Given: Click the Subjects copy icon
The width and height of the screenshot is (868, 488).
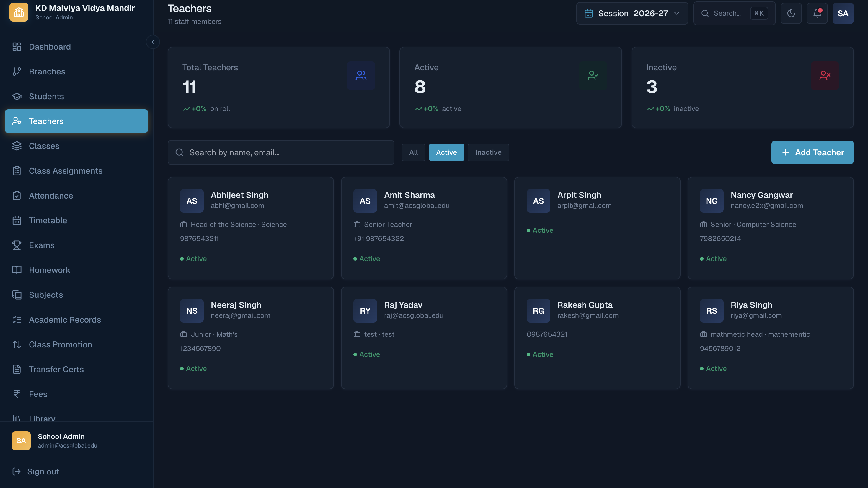Looking at the screenshot, I should (x=17, y=295).
